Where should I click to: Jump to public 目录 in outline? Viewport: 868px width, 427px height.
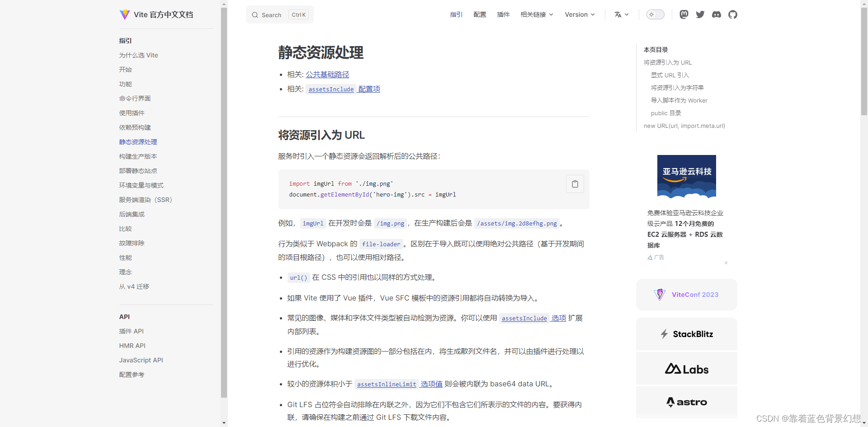point(666,113)
